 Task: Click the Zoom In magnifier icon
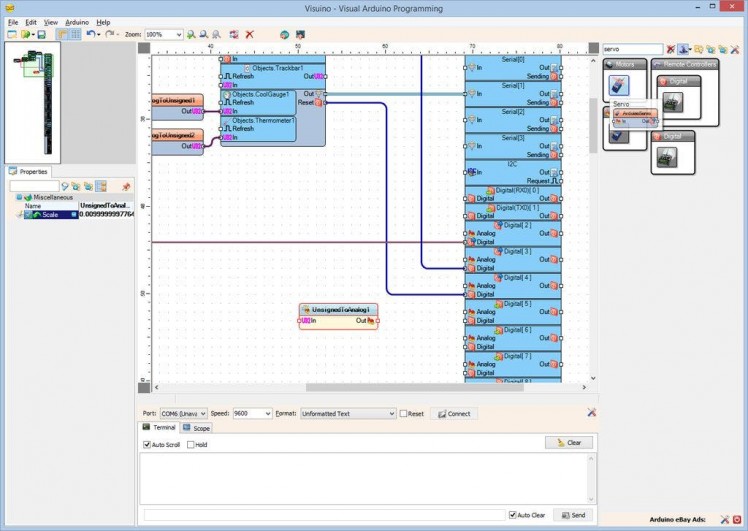pos(191,34)
